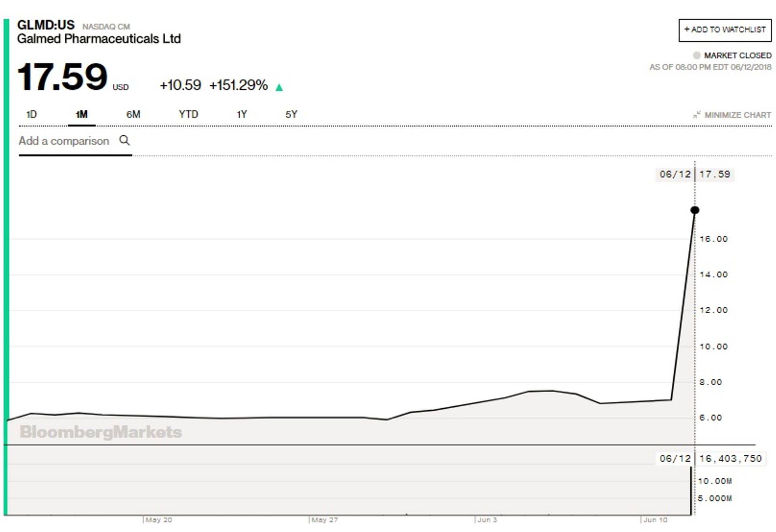Click Add to Watchlist
The height and width of the screenshot is (532, 776).
tap(725, 29)
